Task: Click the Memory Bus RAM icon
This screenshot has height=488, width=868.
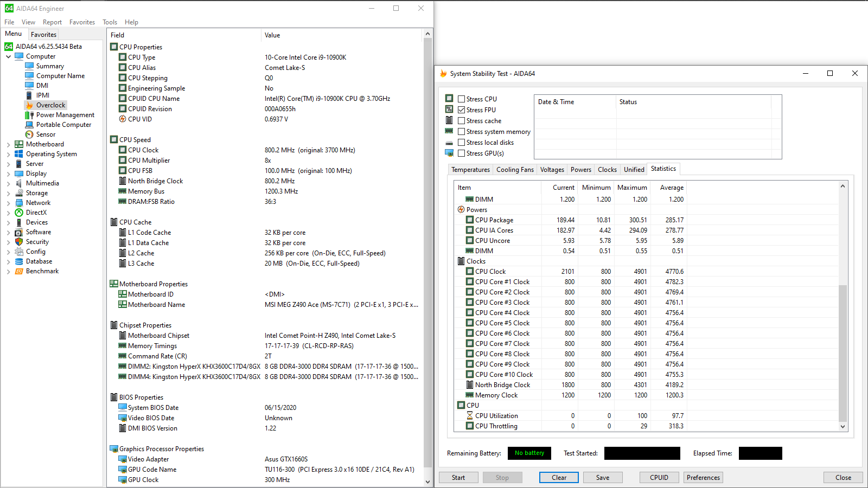Action: pyautogui.click(x=123, y=191)
